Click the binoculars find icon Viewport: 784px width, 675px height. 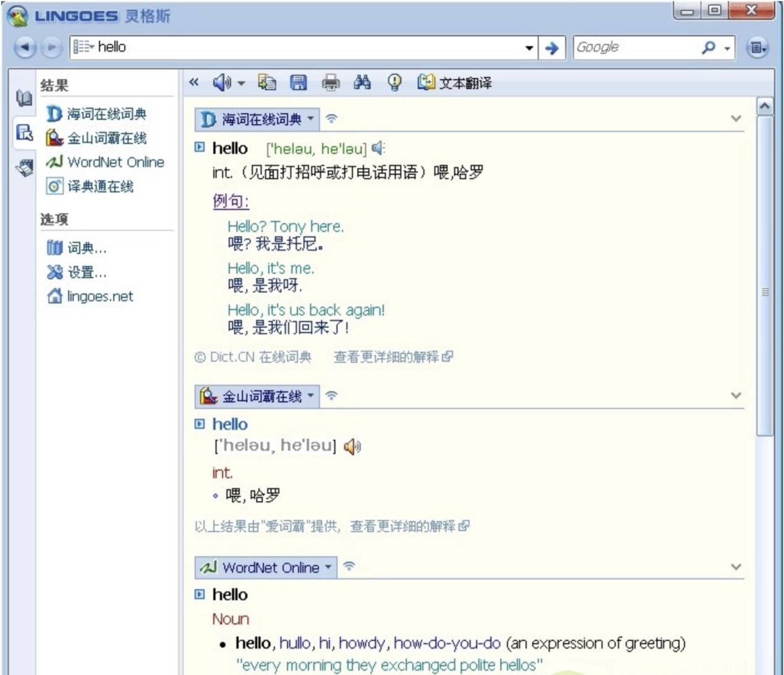362,82
